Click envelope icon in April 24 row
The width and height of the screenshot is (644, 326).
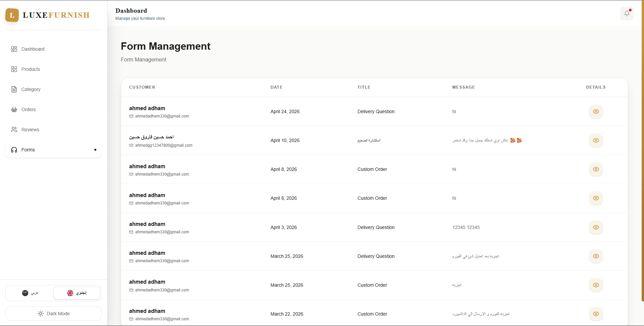pyautogui.click(x=131, y=116)
